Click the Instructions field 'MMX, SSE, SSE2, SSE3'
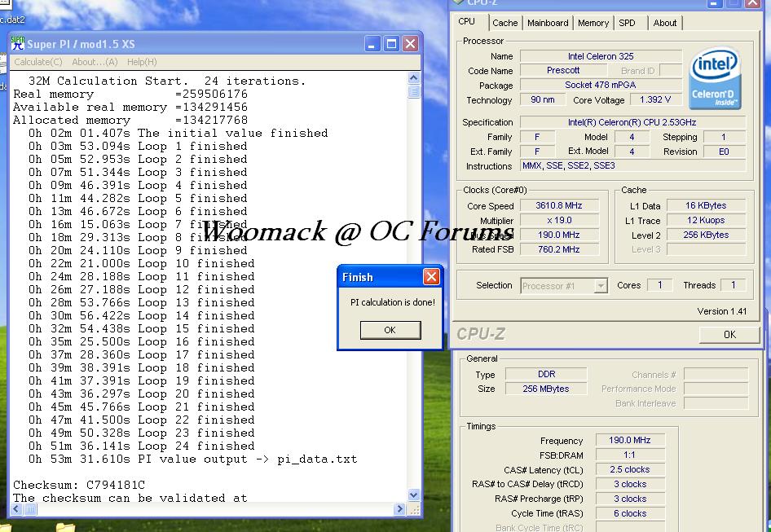771x532 pixels. click(x=632, y=165)
